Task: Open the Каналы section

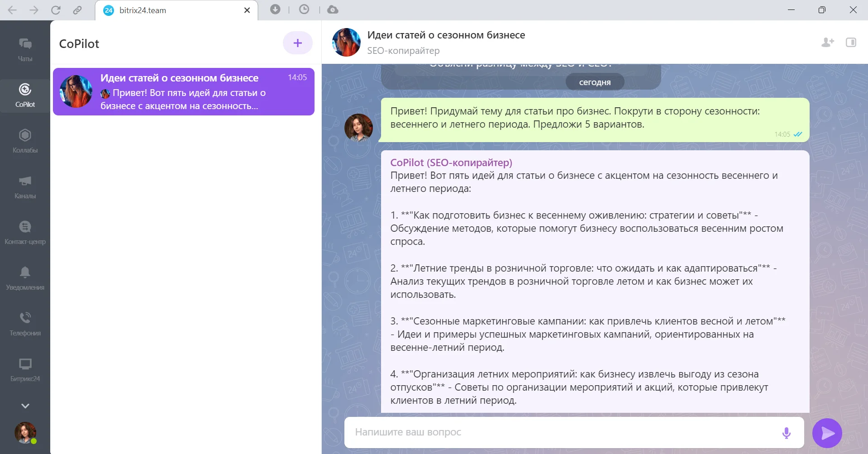Action: coord(25,187)
